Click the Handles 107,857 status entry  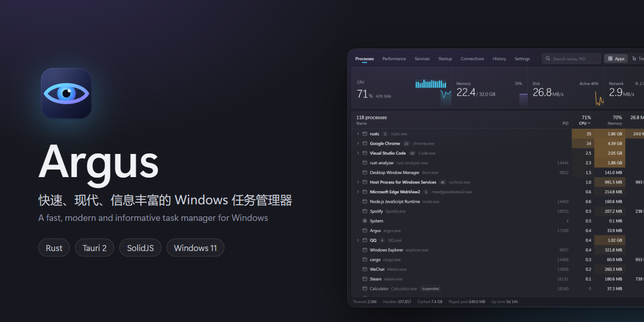tap(397, 302)
